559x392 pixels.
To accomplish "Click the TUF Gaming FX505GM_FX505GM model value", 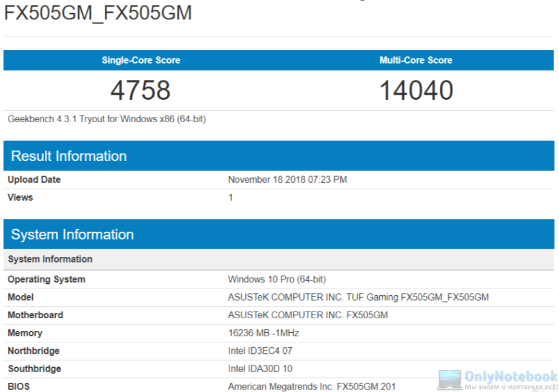I will pos(358,297).
